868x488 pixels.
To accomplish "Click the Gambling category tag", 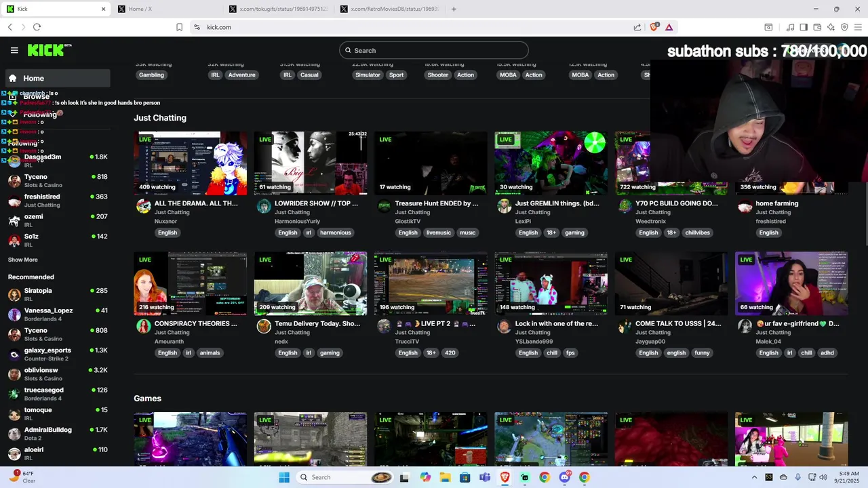I will pyautogui.click(x=151, y=75).
